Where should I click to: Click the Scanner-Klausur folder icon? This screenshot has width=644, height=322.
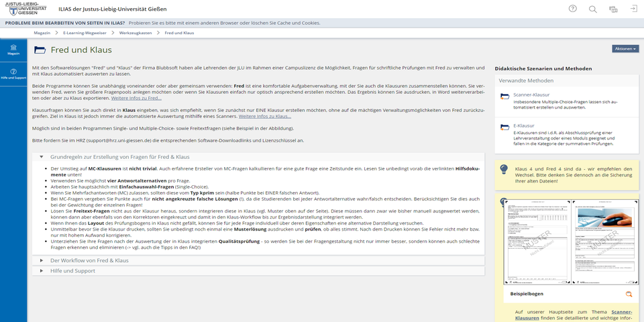pos(504,97)
